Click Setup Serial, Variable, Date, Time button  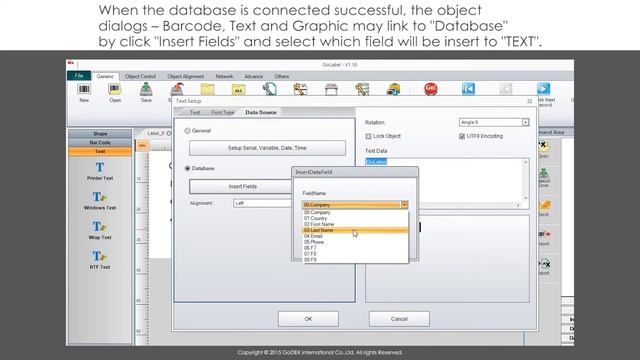point(267,148)
